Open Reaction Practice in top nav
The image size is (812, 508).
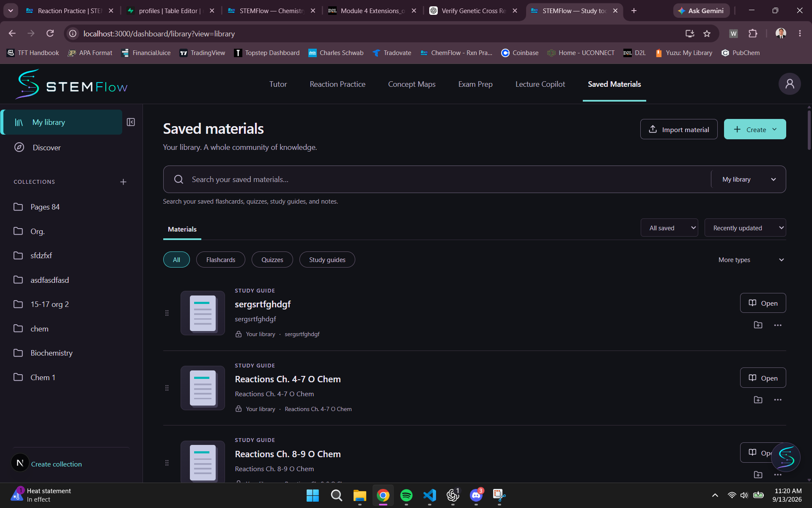(337, 84)
